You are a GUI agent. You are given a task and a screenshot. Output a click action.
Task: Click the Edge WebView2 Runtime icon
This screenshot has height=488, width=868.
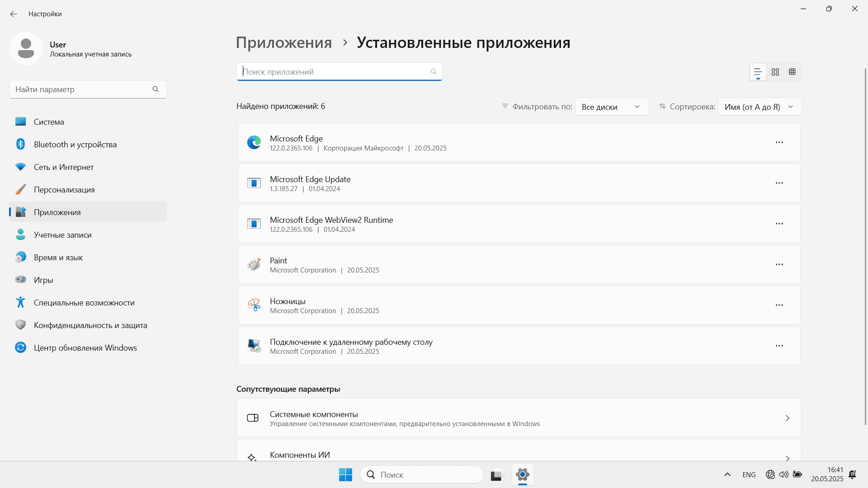[254, 224]
